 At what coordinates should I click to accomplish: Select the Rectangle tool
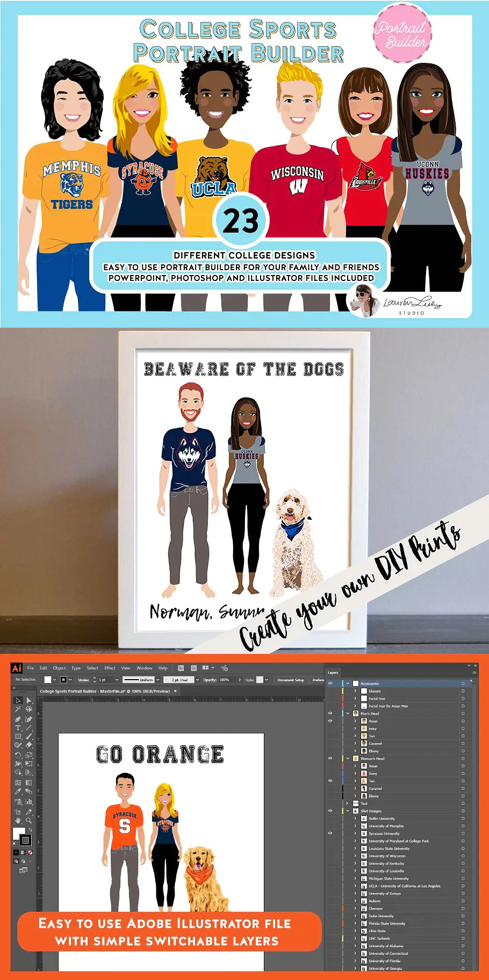tap(18, 737)
